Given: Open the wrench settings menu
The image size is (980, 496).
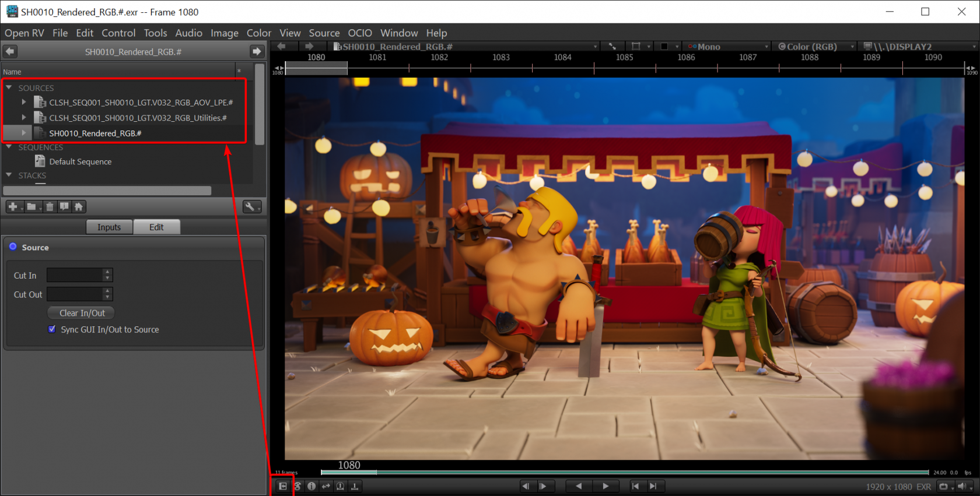Looking at the screenshot, I should [252, 206].
